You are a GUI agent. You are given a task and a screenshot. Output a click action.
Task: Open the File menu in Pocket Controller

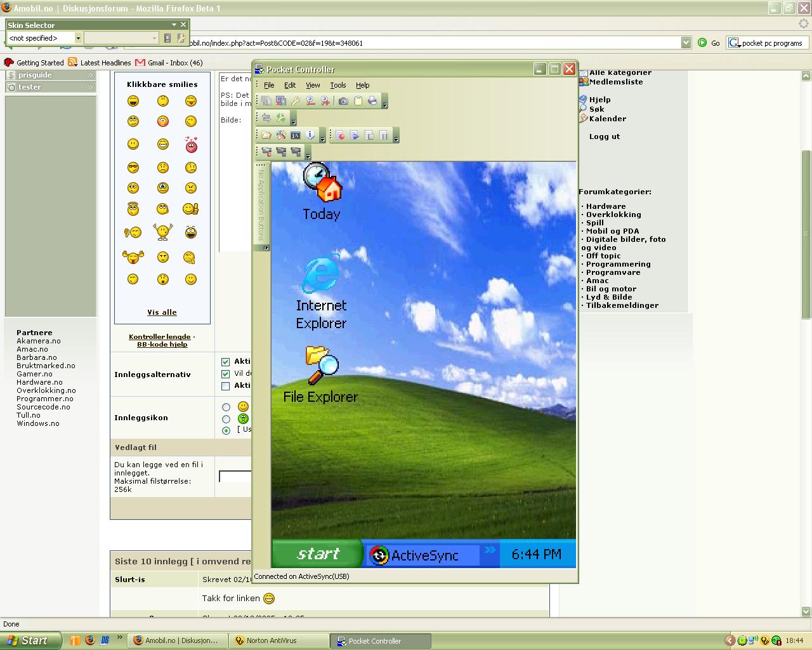click(269, 85)
